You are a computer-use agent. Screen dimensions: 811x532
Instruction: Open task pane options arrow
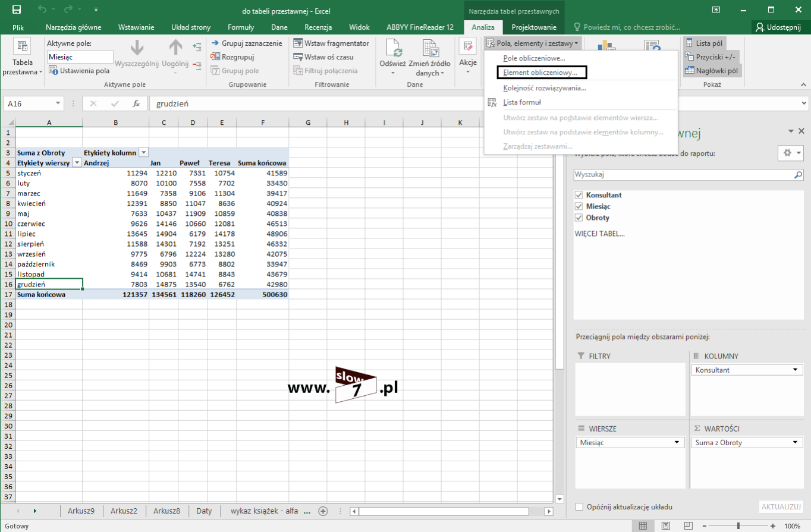[791, 131]
